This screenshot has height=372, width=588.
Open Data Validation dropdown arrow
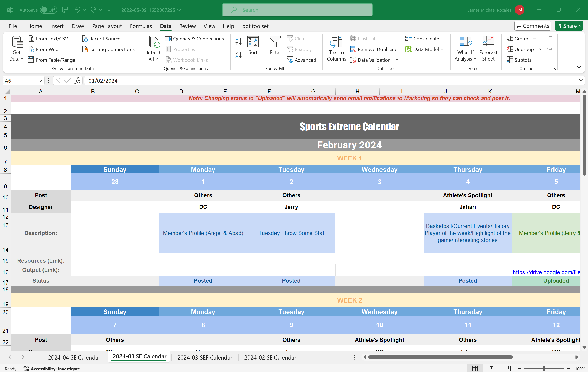397,60
